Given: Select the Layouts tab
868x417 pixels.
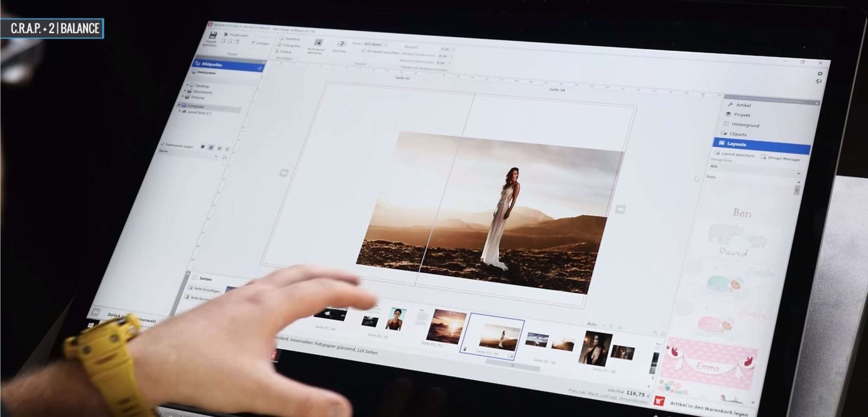Looking at the screenshot, I should pyautogui.click(x=762, y=145).
